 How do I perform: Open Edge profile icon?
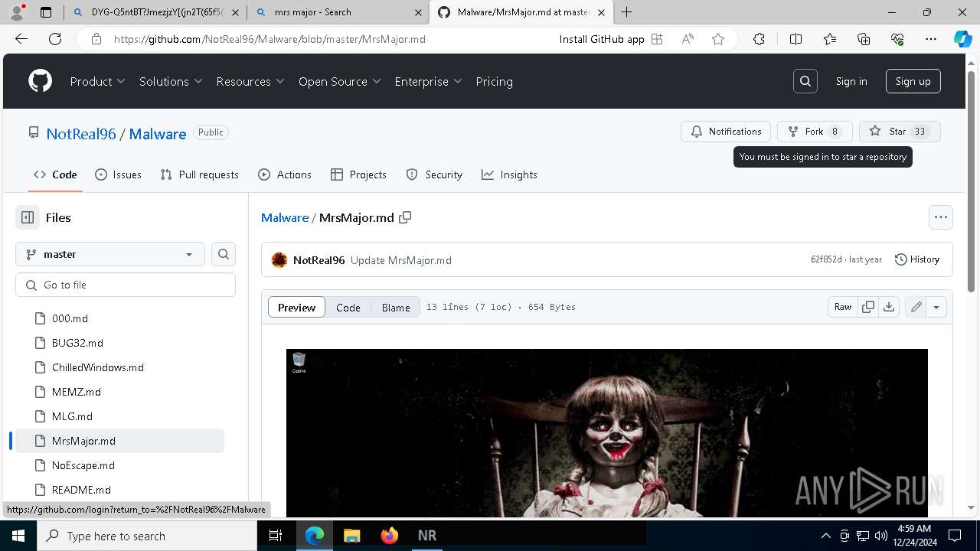17,12
